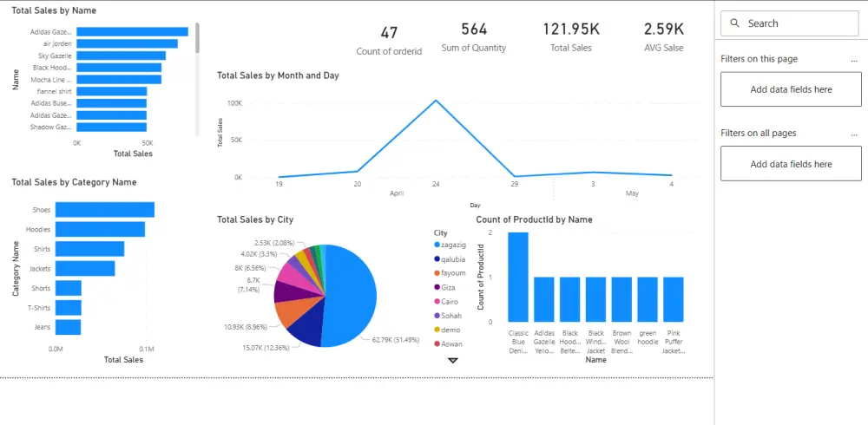868x425 pixels.
Task: Select the Cairo pink legend swatch
Action: click(x=437, y=302)
